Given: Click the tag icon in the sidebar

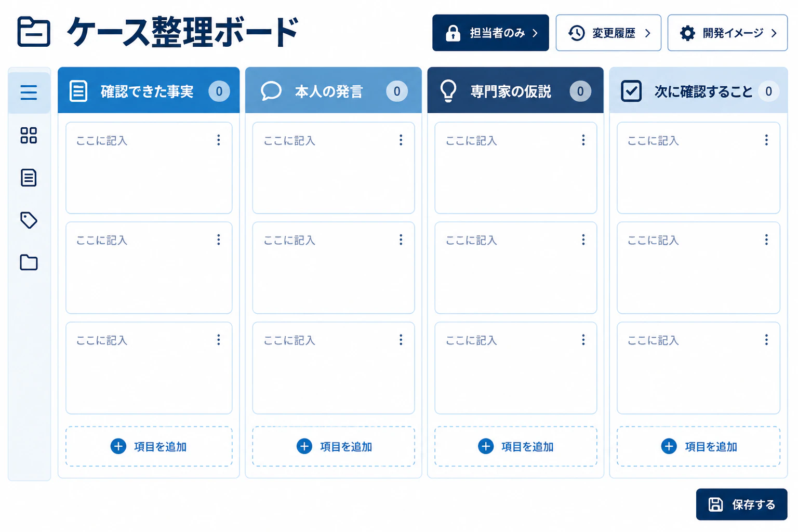Looking at the screenshot, I should pos(29,220).
